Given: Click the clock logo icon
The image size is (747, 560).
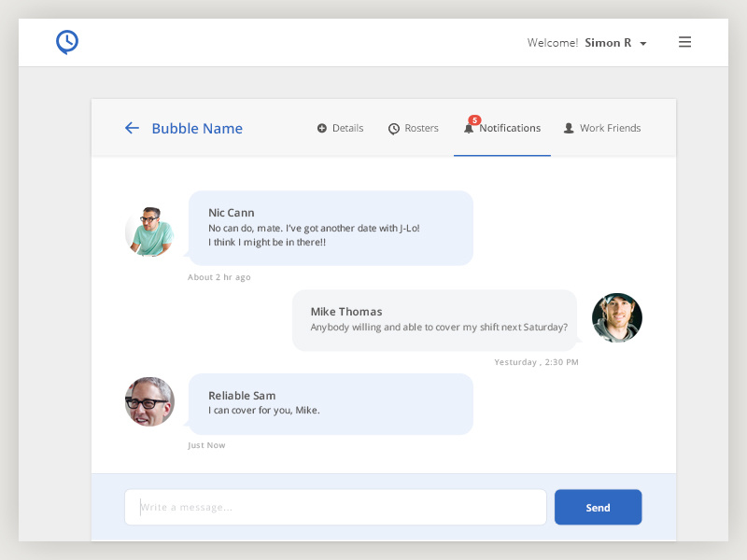Looking at the screenshot, I should pos(66,41).
